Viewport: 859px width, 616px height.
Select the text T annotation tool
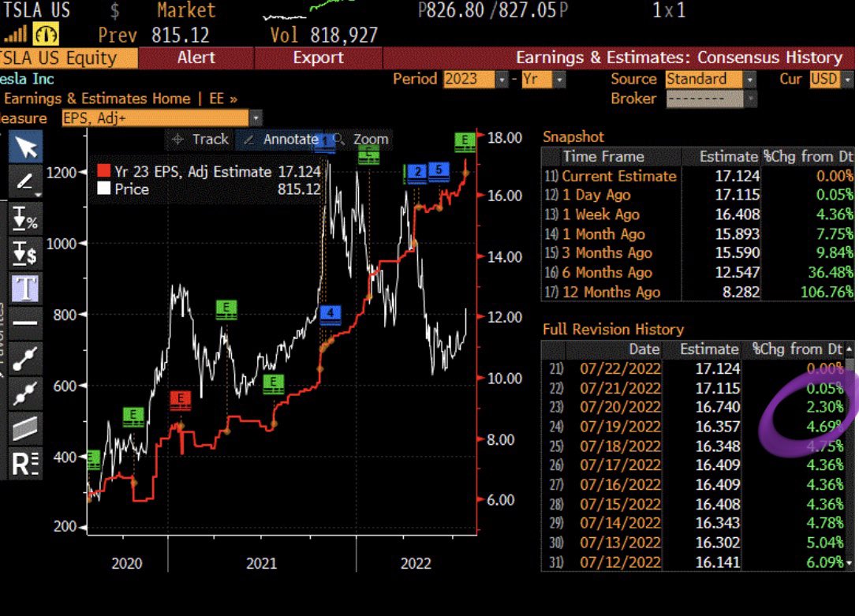(x=25, y=287)
